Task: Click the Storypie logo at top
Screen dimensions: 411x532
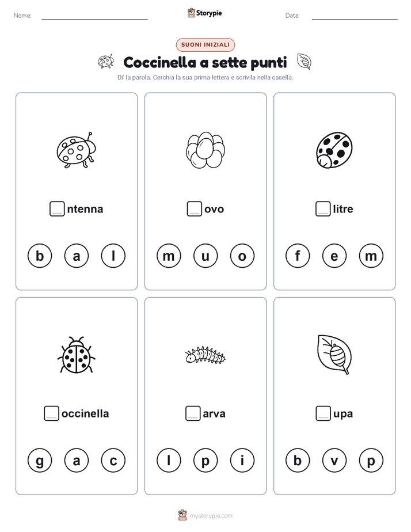Action: click(204, 13)
